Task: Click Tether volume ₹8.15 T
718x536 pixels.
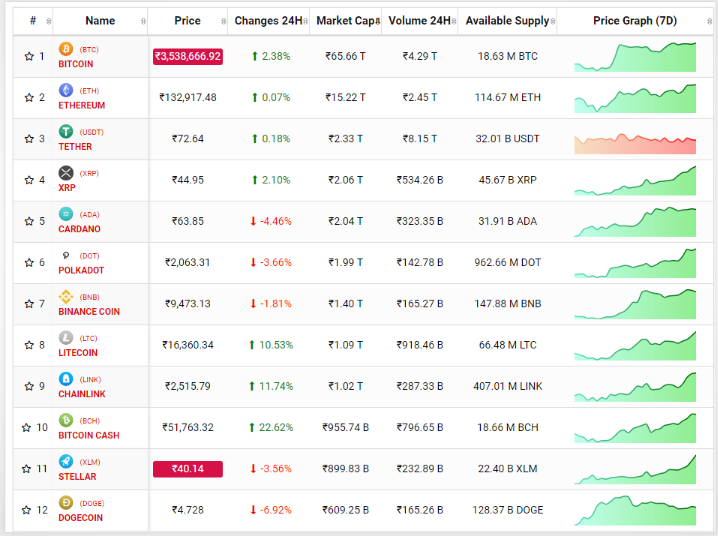Action: 419,139
